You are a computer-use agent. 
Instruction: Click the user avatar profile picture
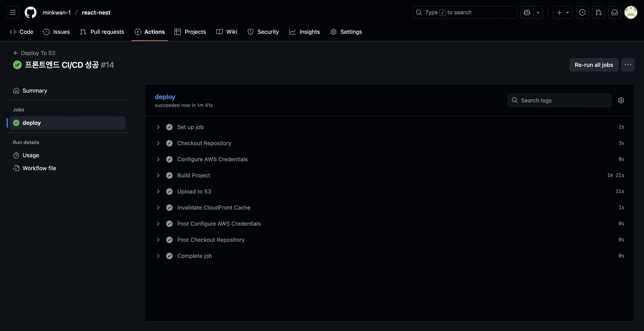pyautogui.click(x=631, y=12)
